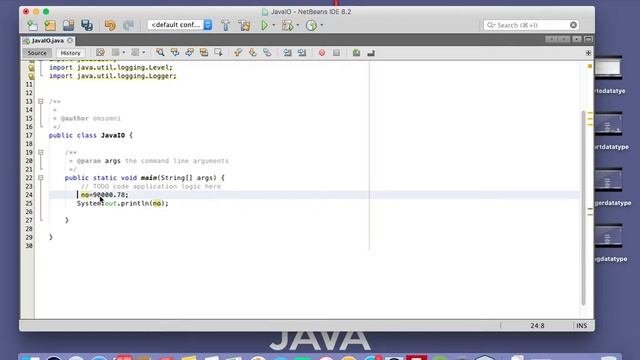Select the JavaIO.java editor tab
This screenshot has width=640, height=360.
click(x=47, y=41)
